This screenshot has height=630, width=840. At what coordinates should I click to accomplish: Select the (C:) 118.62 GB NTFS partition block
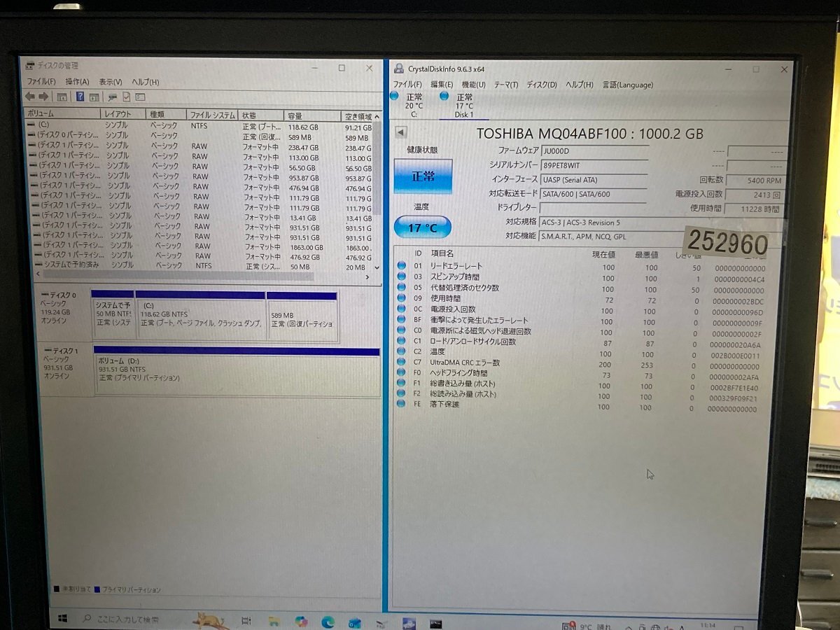[201, 316]
